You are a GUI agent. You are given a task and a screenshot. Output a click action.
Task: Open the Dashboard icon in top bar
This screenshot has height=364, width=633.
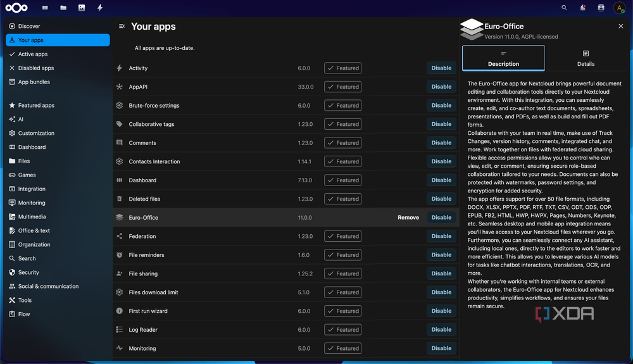[x=45, y=8]
